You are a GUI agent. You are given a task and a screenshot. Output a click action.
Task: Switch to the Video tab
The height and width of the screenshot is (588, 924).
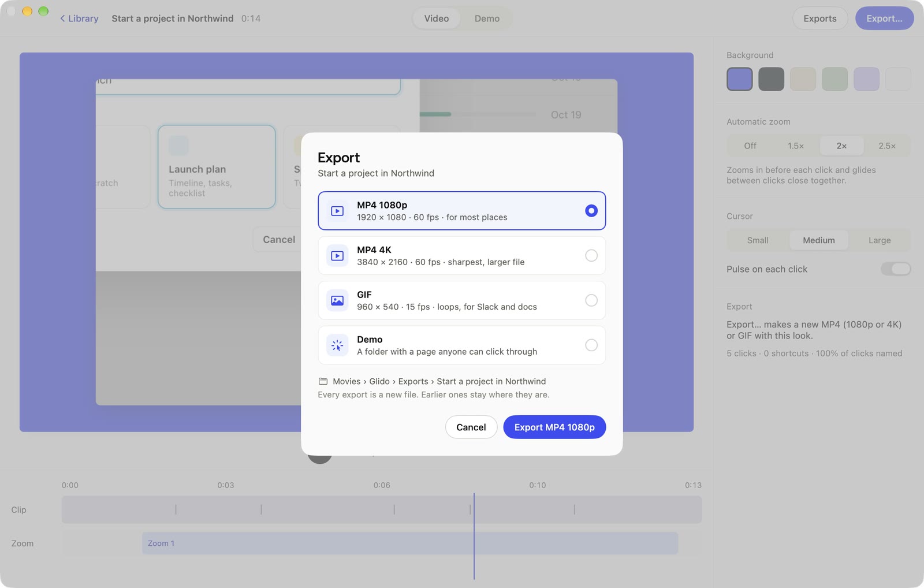pos(437,18)
